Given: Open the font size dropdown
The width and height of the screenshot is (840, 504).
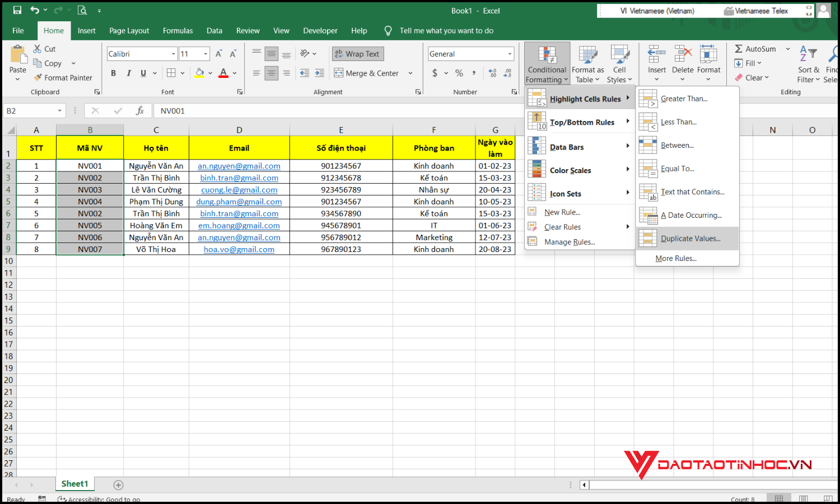Looking at the screenshot, I should click(x=206, y=54).
